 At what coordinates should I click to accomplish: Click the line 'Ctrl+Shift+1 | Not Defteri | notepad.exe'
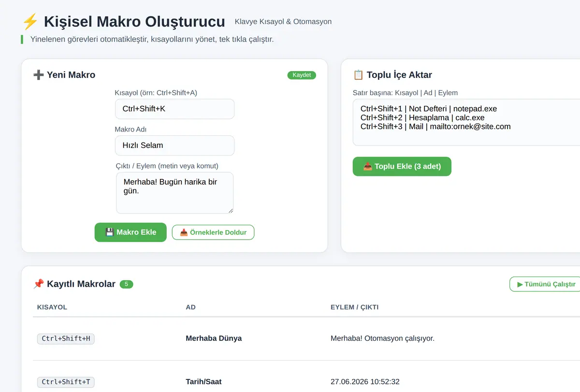point(429,109)
